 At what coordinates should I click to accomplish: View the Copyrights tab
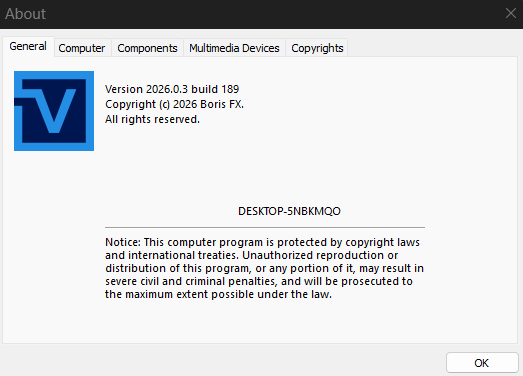pos(317,48)
